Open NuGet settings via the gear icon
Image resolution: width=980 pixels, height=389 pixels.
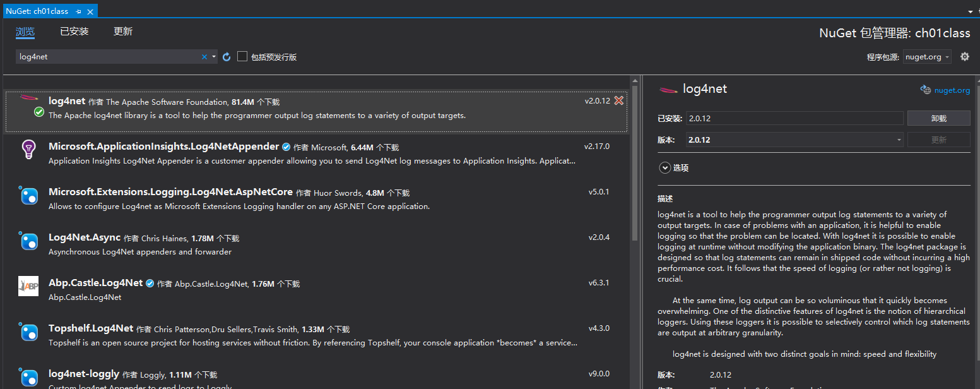click(x=964, y=56)
